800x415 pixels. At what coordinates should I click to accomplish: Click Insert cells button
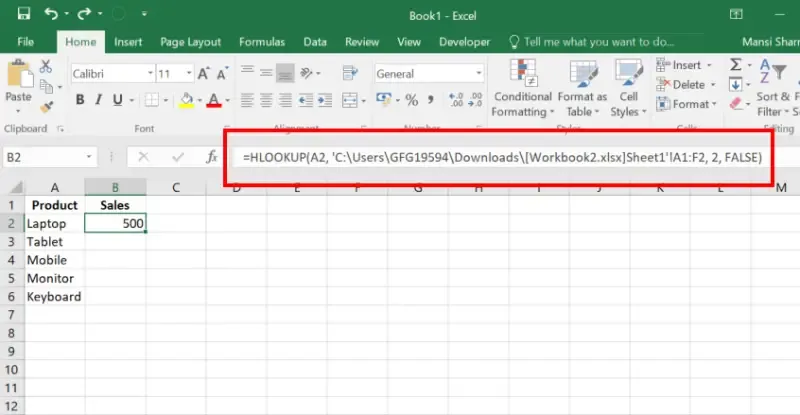pyautogui.click(x=684, y=65)
